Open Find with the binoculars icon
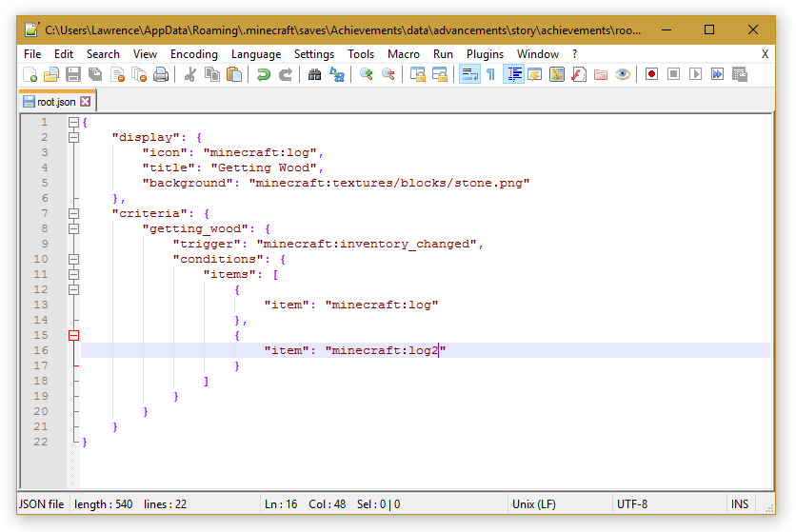The width and height of the screenshot is (796, 532). (x=314, y=74)
